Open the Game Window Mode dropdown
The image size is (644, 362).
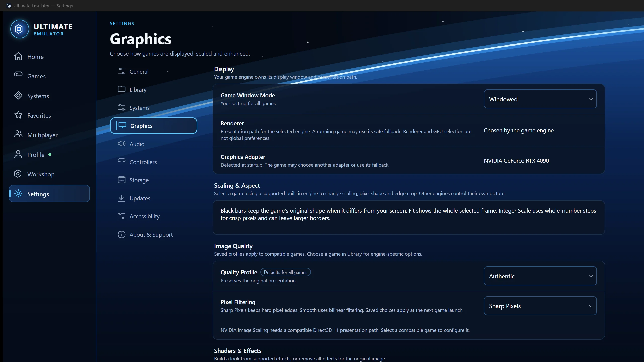[x=540, y=99]
